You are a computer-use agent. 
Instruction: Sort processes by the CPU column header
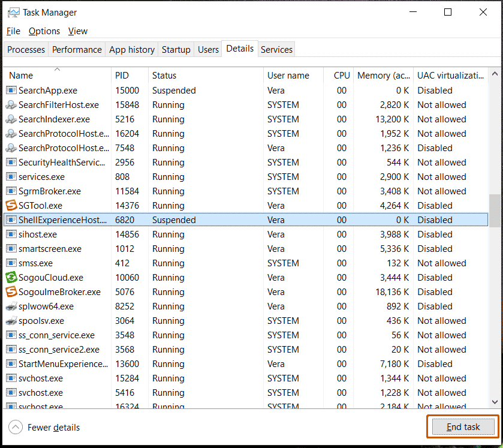pyautogui.click(x=341, y=75)
